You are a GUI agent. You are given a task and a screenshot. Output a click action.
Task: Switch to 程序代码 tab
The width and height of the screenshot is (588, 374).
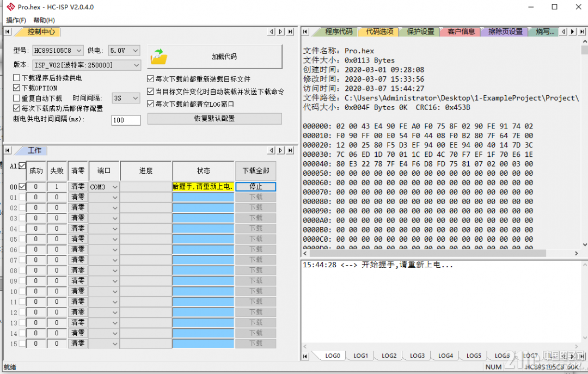(338, 32)
